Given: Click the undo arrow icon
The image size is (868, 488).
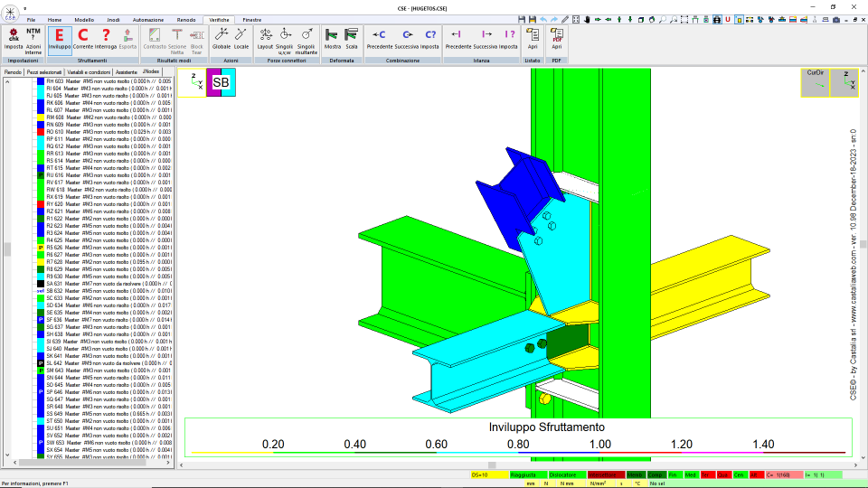Looking at the screenshot, I should [543, 19].
